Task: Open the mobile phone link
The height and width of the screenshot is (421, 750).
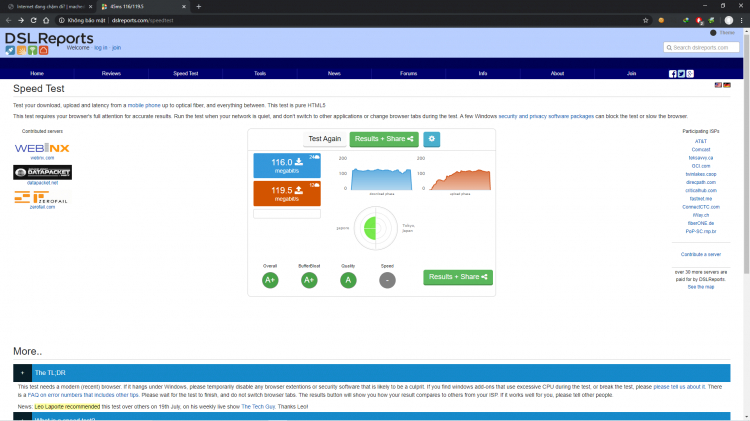Action: (144, 105)
